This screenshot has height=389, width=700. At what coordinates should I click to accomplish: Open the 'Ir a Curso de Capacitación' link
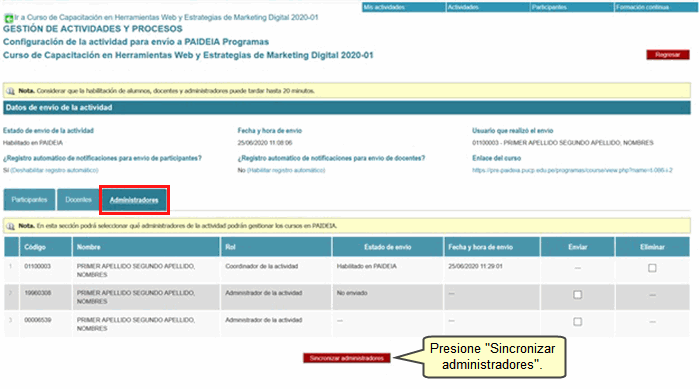pyautogui.click(x=166, y=17)
